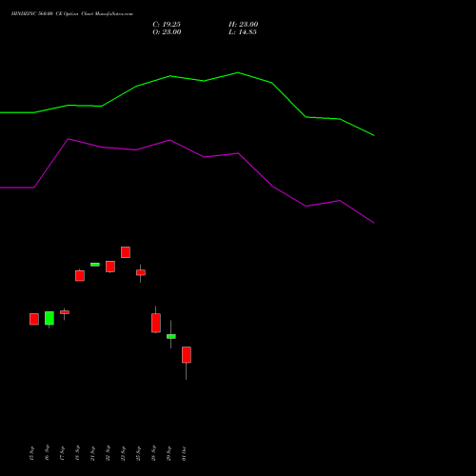The width and height of the screenshot is (476, 476).
Task: Click the 15 Sep date axis label
Action: [x=31, y=453]
